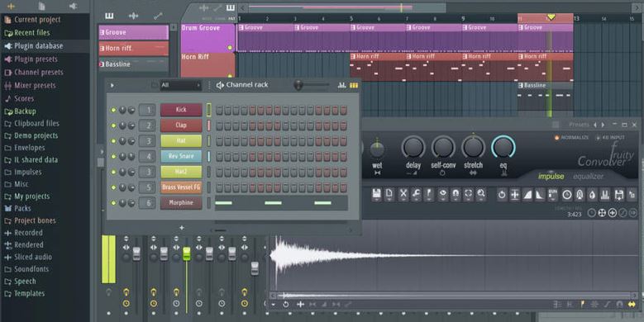
Task: Click the selection brackets icon in Convolver toolbar
Action: click(468, 194)
